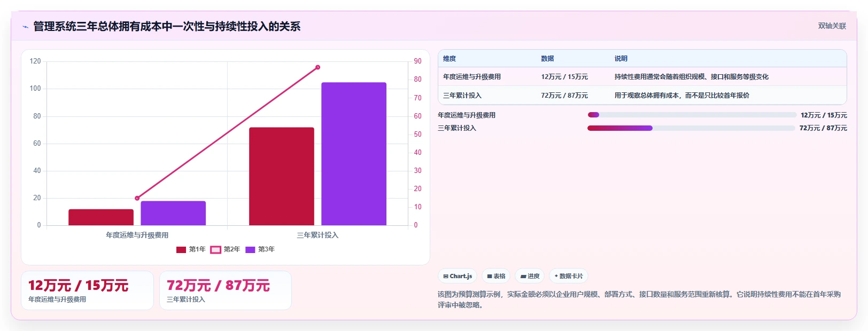
Task: Click the 数据 column header
Action: click(547, 59)
